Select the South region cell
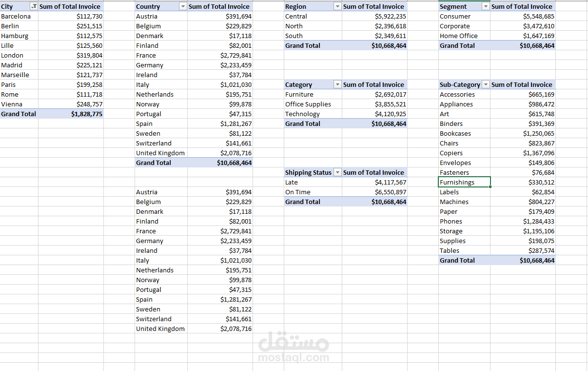Viewport: 588px width, 371px height. 313,36
